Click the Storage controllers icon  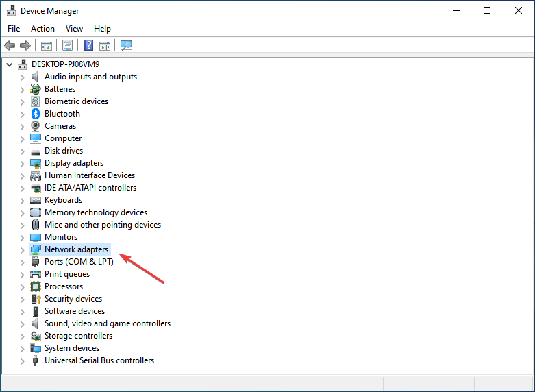[36, 336]
